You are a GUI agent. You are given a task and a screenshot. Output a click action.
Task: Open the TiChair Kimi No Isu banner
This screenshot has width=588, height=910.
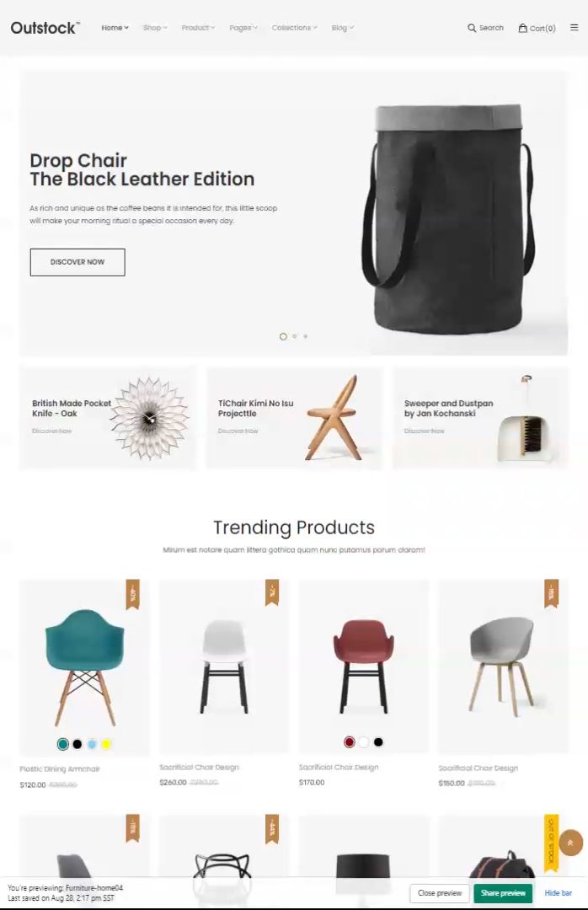click(x=294, y=418)
